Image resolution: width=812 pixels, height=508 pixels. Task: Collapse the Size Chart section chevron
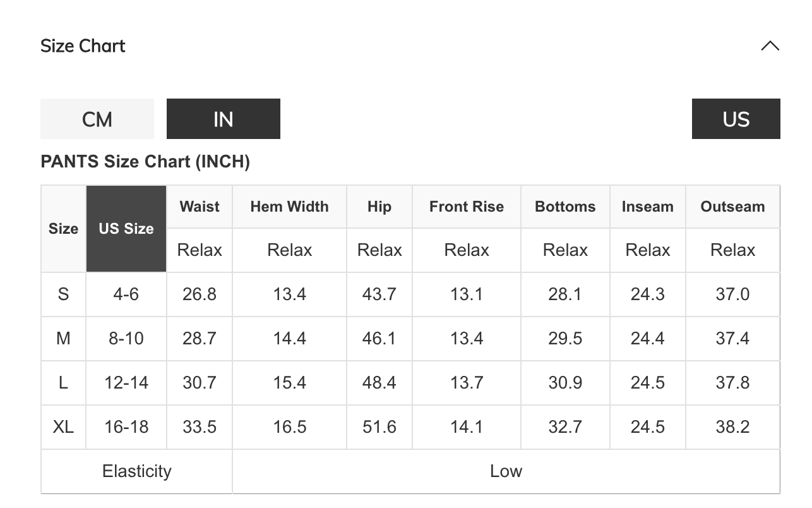(x=770, y=46)
